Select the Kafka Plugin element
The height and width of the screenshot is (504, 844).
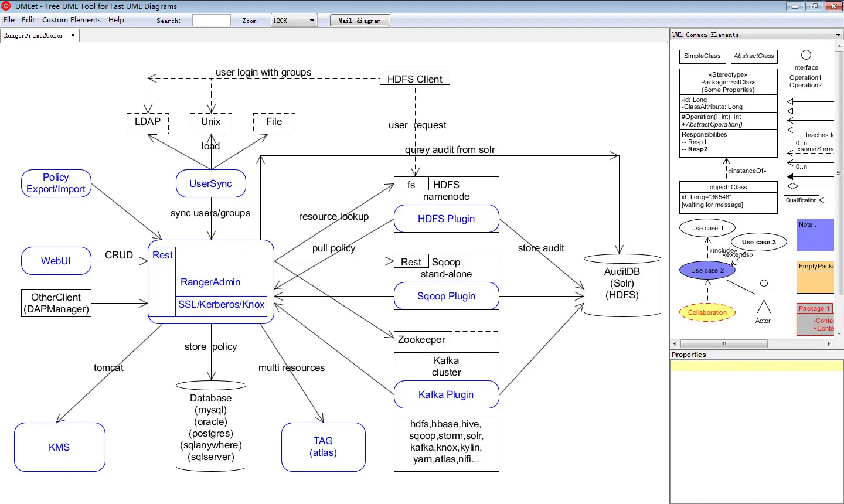[447, 394]
